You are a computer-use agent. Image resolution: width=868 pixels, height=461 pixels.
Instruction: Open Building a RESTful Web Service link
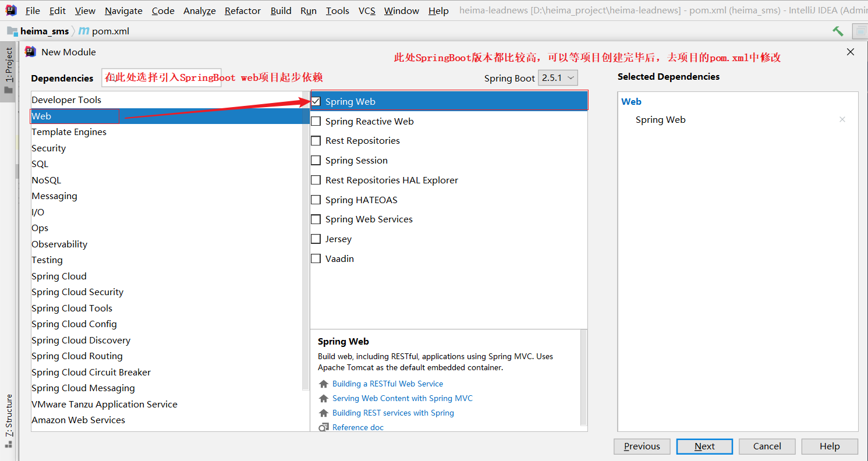(x=388, y=384)
